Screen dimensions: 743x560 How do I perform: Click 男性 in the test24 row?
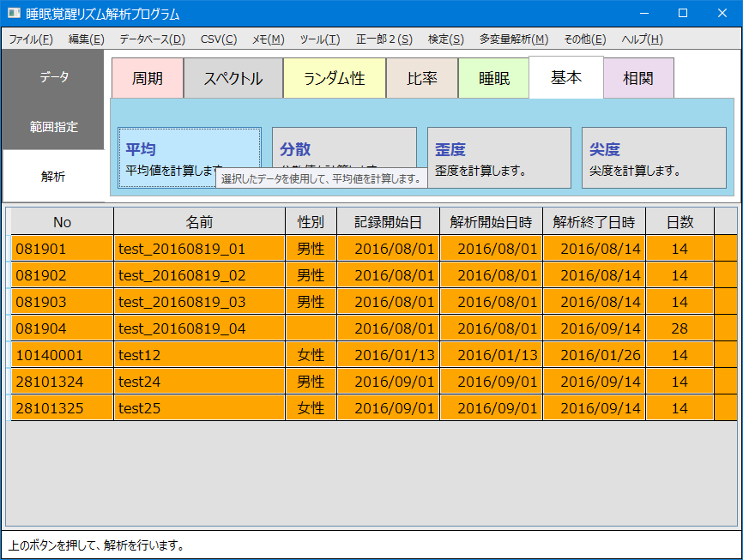tap(311, 382)
